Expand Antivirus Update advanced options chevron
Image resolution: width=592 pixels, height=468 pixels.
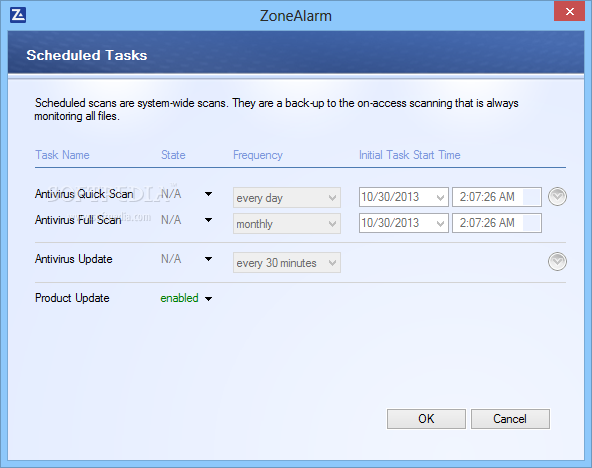pyautogui.click(x=557, y=262)
